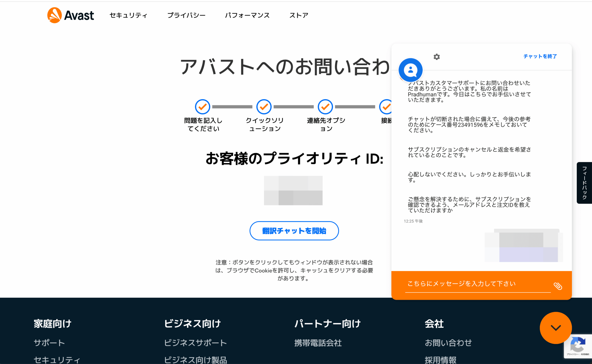Click the blue chat agent avatar icon

[410, 70]
